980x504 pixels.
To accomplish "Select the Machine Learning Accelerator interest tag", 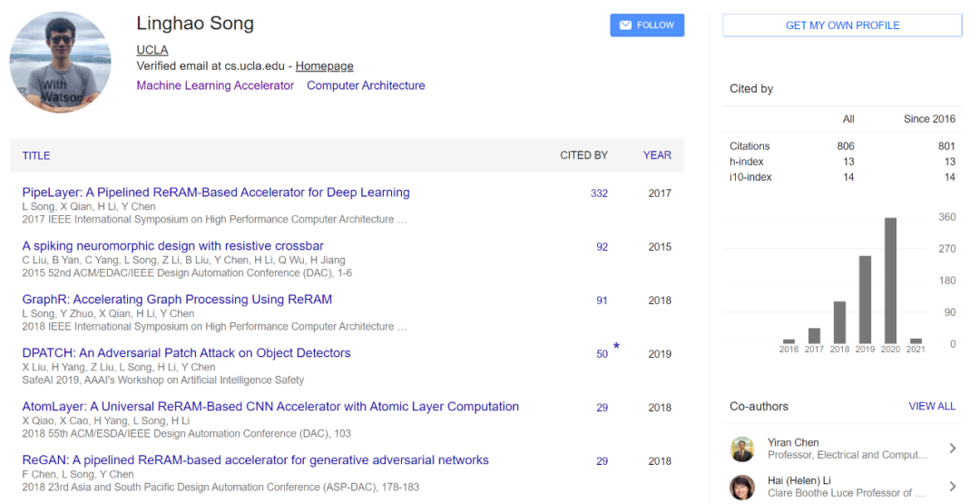I will pyautogui.click(x=215, y=85).
